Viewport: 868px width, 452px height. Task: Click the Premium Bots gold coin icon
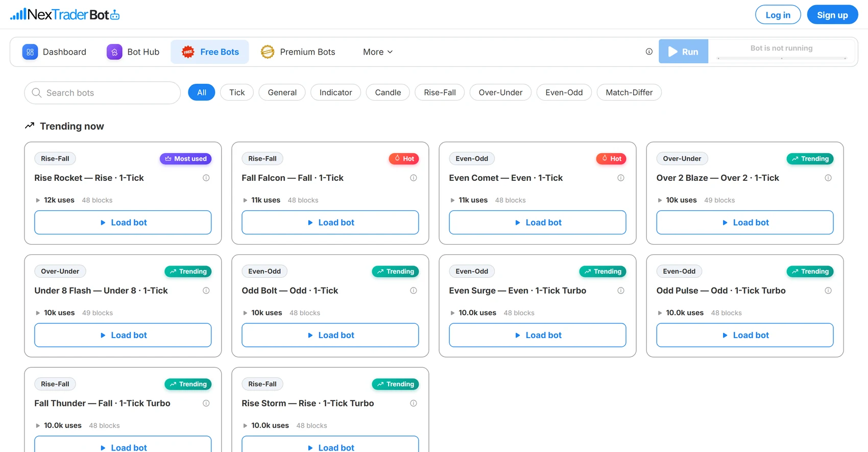[x=268, y=52]
